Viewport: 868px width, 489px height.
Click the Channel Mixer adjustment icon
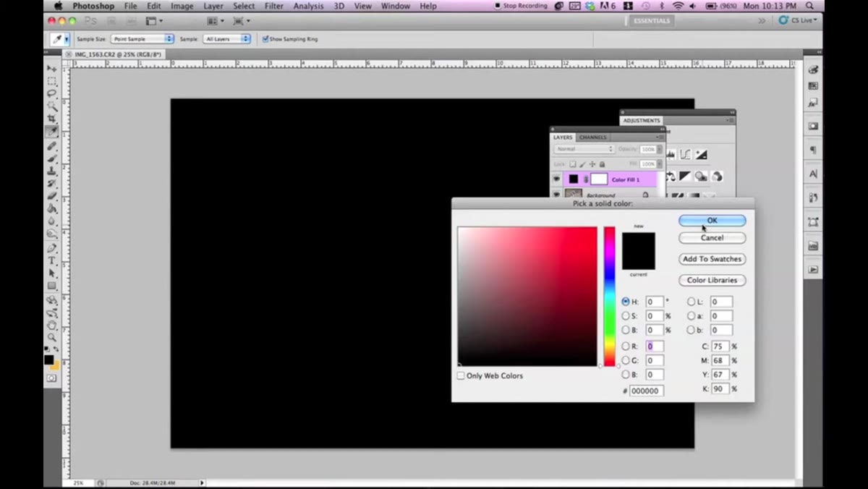point(717,177)
